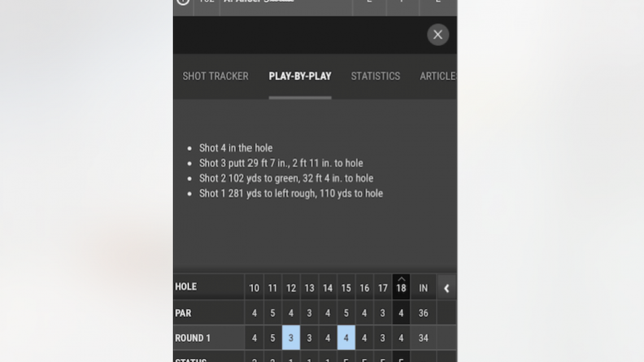Select hole 14 in the scorecard header
This screenshot has width=644, height=362.
(328, 288)
